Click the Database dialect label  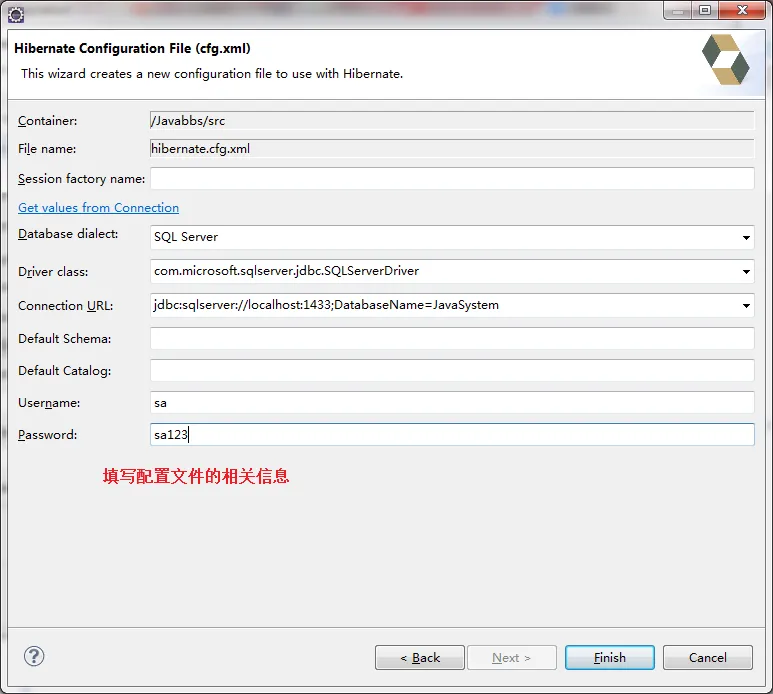point(68,234)
